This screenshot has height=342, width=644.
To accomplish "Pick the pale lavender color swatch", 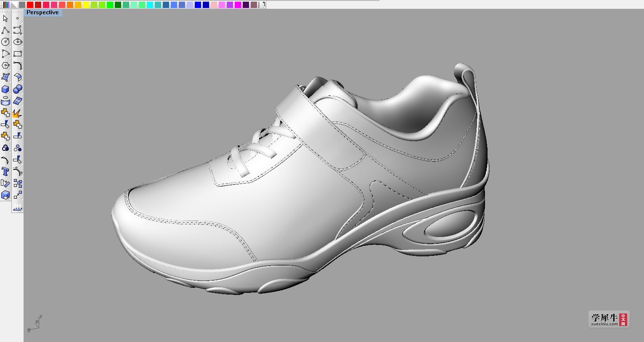I will [x=190, y=5].
